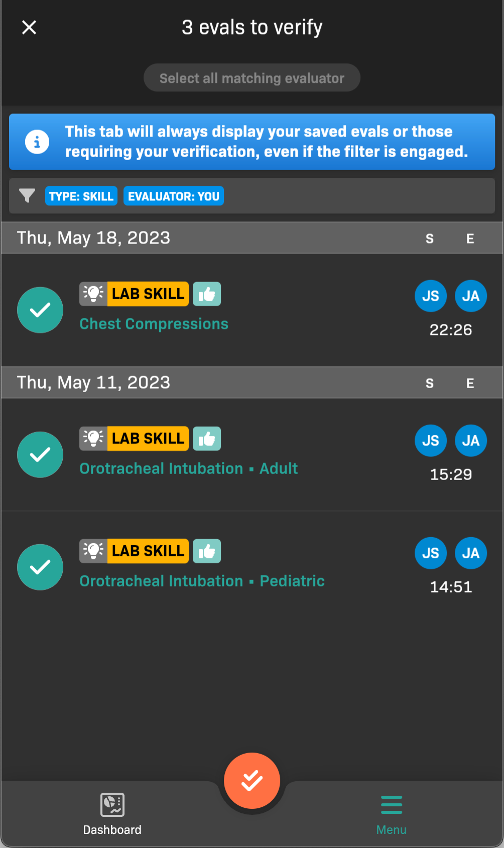
Task: Close the evals to verify screen
Action: (29, 27)
